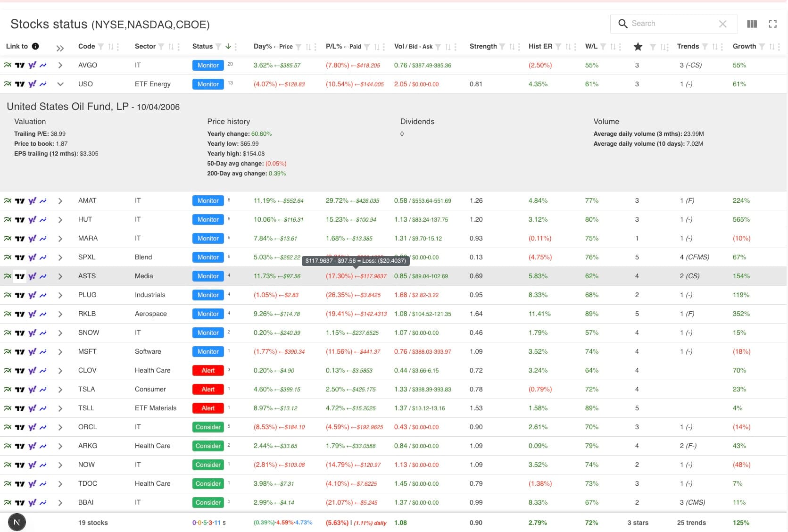Click the green chart link icon for USO

pos(8,84)
